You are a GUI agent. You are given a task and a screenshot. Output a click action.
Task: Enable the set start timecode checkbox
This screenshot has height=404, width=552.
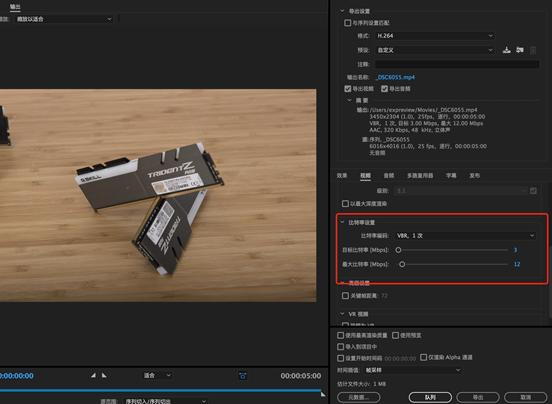click(x=340, y=358)
